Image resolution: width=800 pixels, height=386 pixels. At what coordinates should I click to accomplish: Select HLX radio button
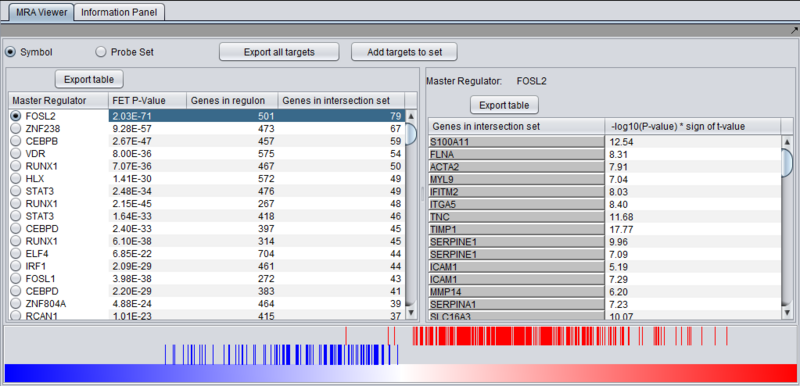[x=16, y=178]
